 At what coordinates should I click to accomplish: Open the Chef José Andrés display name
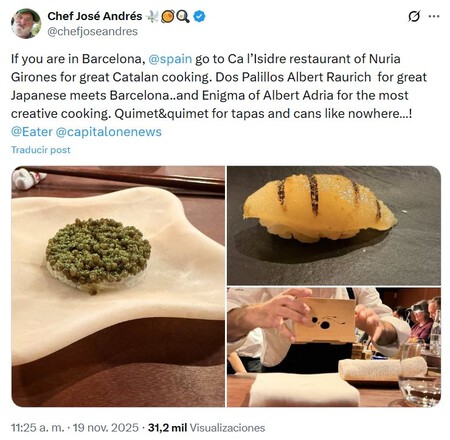click(95, 16)
